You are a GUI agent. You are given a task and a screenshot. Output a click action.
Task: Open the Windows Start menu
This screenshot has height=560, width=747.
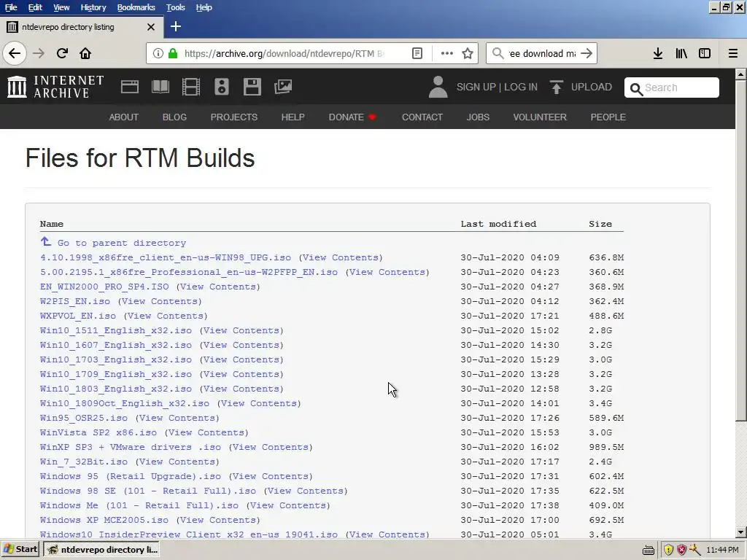[x=20, y=550]
